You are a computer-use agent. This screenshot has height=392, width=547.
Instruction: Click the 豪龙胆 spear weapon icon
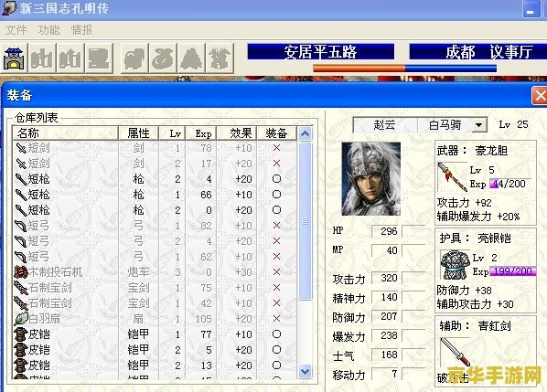[453, 177]
